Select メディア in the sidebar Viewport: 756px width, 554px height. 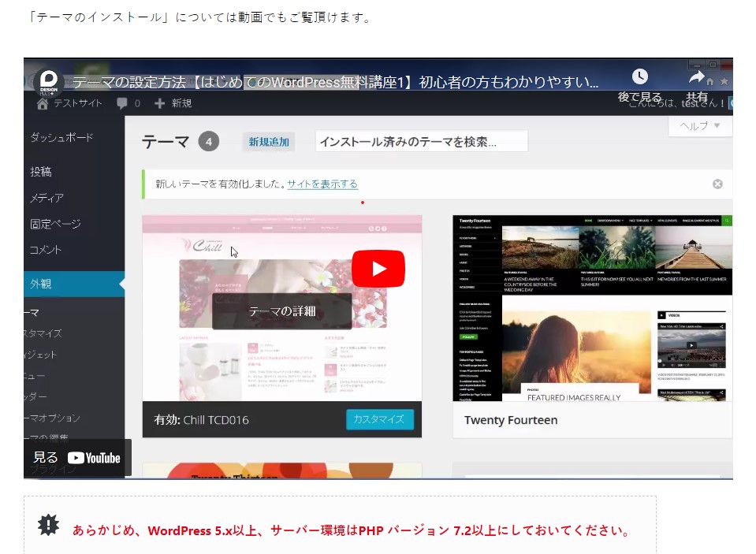[47, 198]
